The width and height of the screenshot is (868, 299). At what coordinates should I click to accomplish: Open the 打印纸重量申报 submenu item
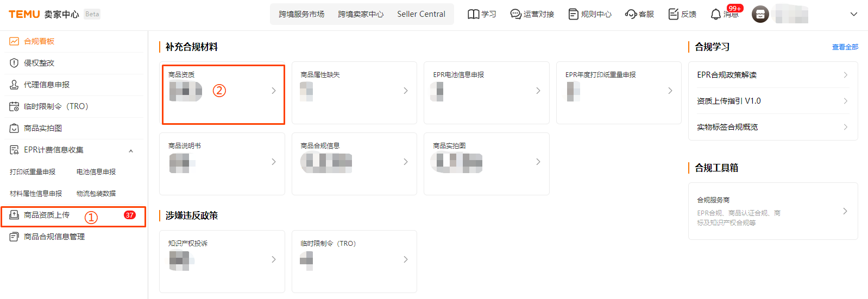tap(33, 172)
